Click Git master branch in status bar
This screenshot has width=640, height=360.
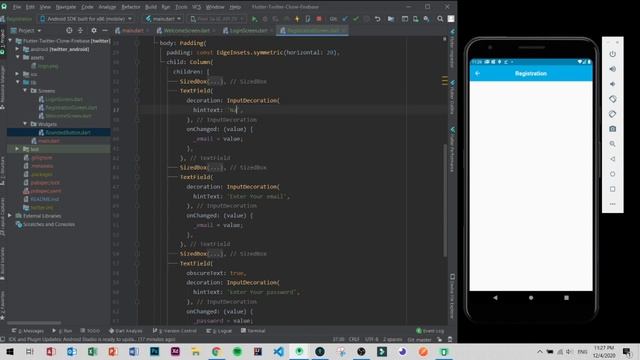[419, 339]
